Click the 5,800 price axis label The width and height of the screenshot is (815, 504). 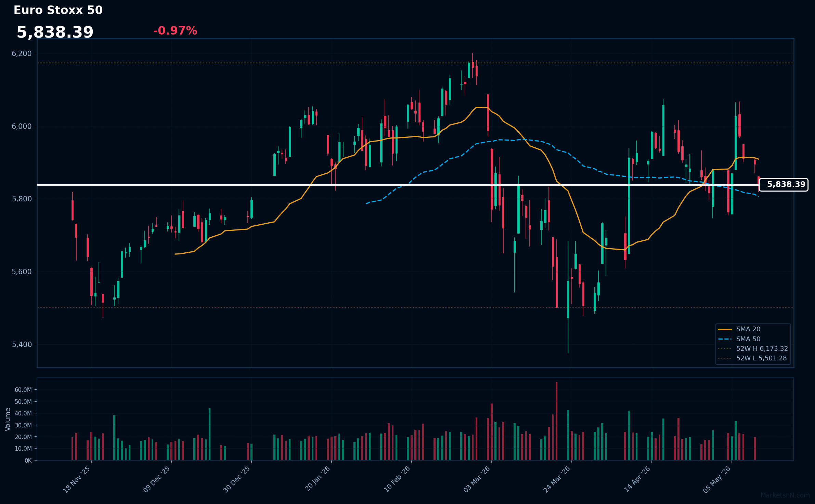tap(22, 199)
